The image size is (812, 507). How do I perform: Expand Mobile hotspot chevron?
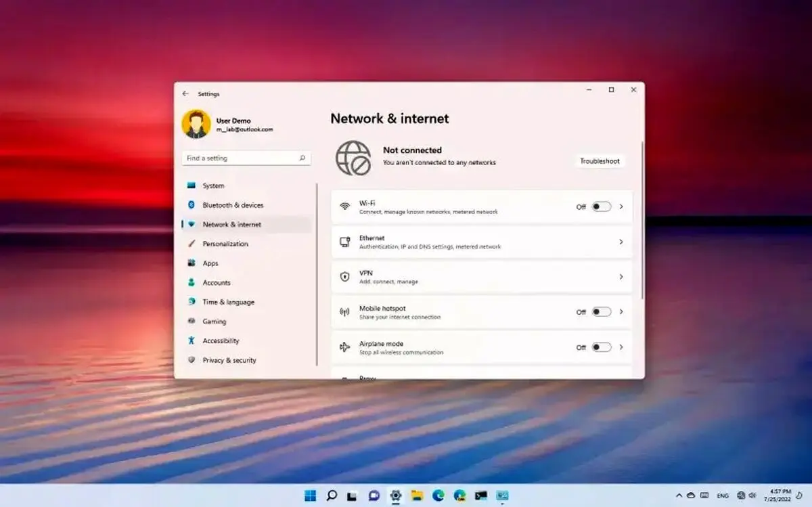[x=621, y=312]
